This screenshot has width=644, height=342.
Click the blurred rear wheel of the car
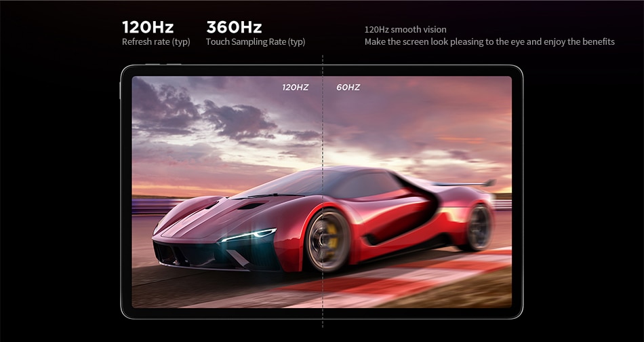tap(477, 227)
